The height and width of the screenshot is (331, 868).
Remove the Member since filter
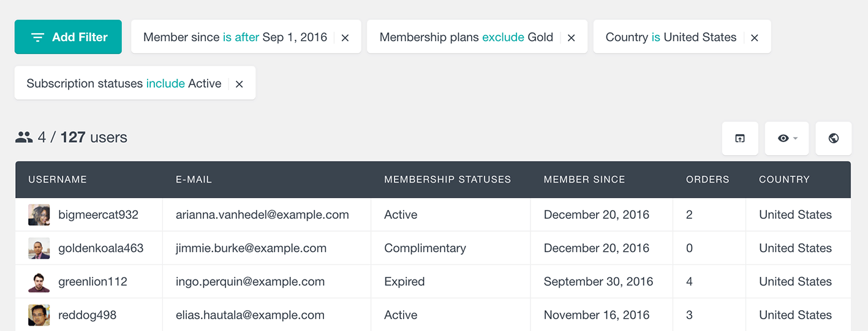click(x=345, y=37)
